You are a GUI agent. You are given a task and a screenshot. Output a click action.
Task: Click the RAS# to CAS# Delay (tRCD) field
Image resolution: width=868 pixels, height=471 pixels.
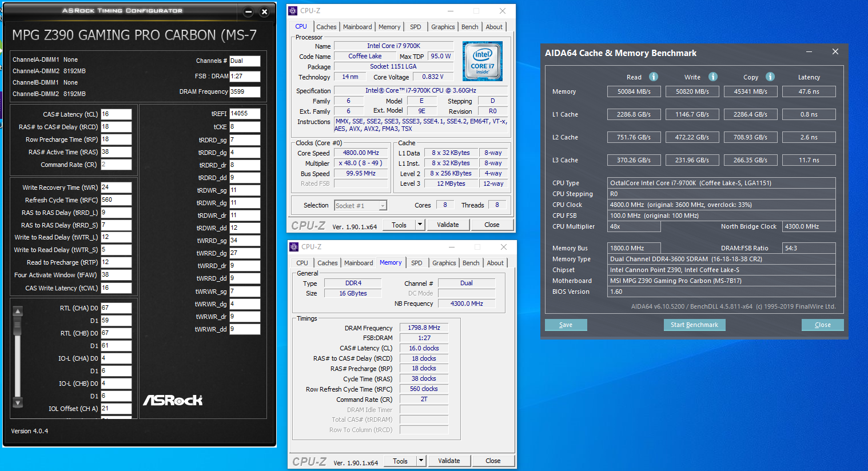(x=116, y=127)
